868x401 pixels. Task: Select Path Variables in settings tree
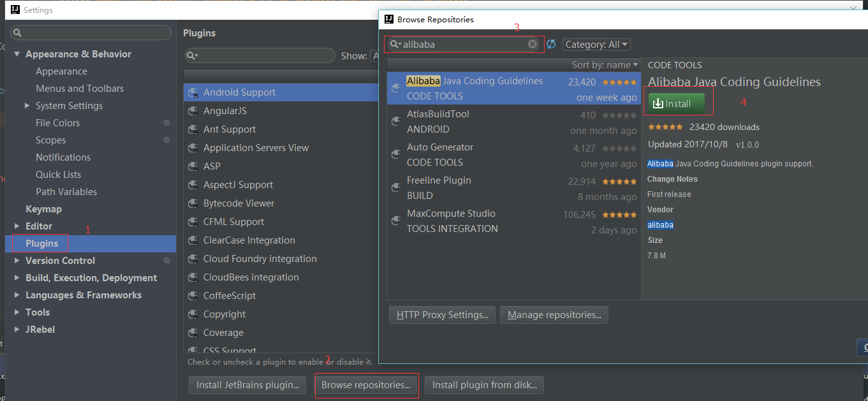(x=66, y=192)
